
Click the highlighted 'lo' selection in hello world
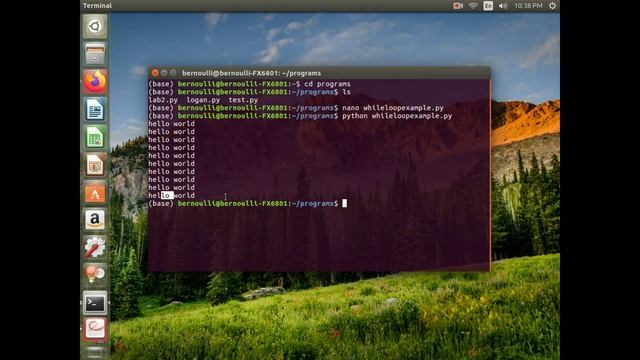click(167, 196)
